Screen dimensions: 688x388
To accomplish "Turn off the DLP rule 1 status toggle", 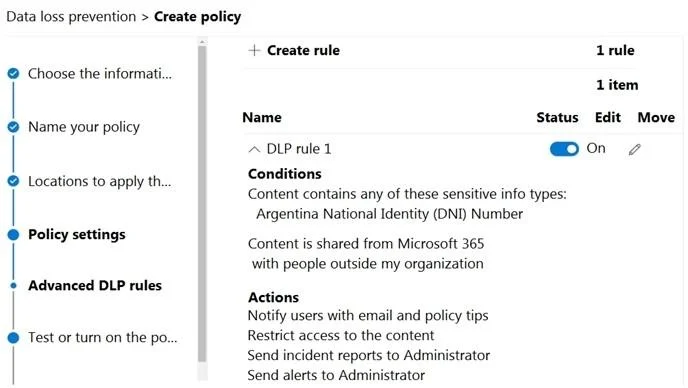I will click(x=564, y=149).
